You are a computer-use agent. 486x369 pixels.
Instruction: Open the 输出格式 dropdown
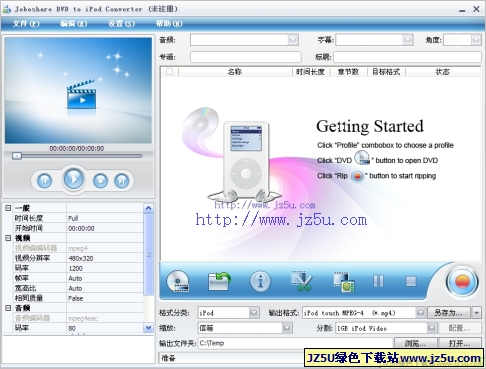point(421,313)
